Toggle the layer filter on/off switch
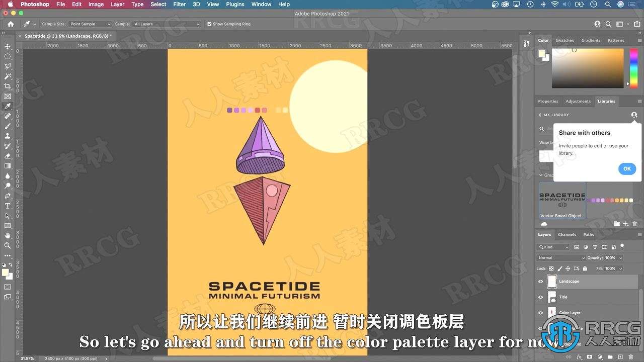This screenshot has width=644, height=362. click(622, 247)
